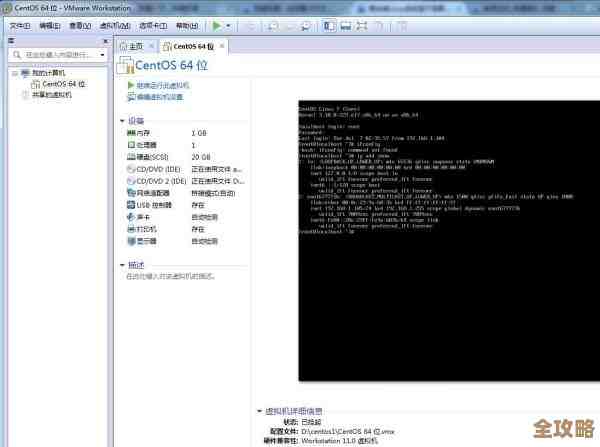Click the 显示器 value 自动检测
600x447 pixels.
pos(205,241)
